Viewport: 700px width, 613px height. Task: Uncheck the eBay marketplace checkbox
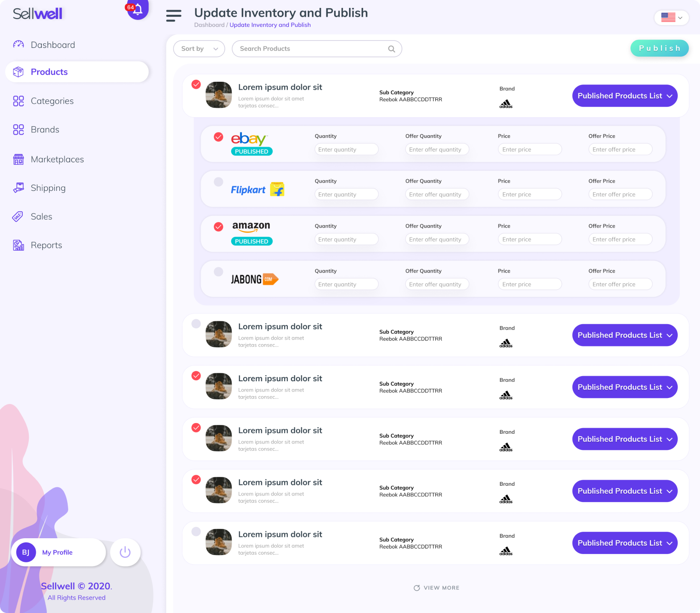(218, 137)
